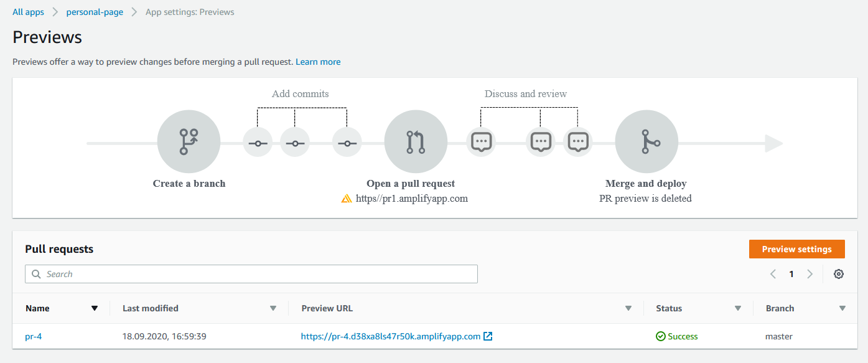Click the first review comment bubble icon
The image size is (868, 363).
[x=481, y=142]
